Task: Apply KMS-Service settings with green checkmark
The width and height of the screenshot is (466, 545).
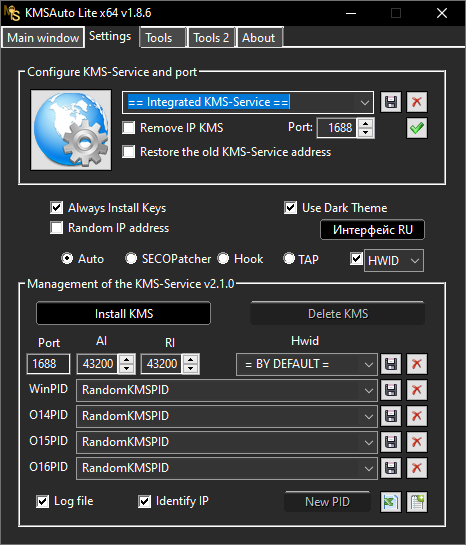Action: point(417,128)
